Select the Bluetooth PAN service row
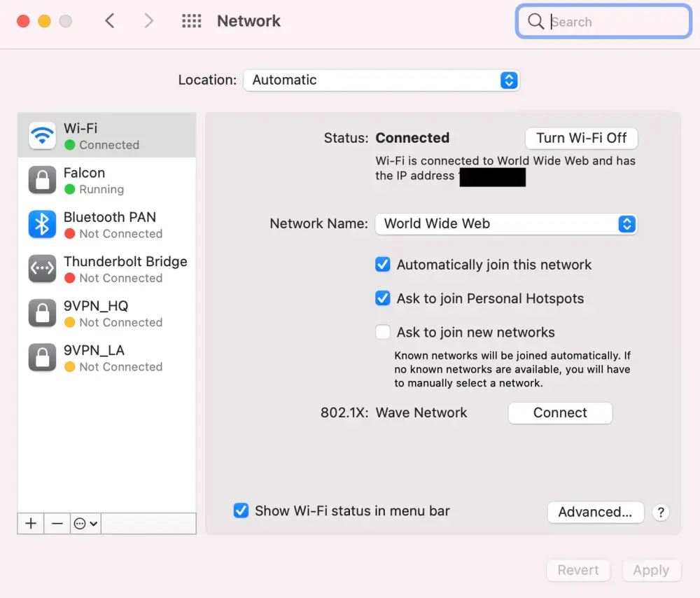Image resolution: width=700 pixels, height=598 pixels. coord(106,224)
